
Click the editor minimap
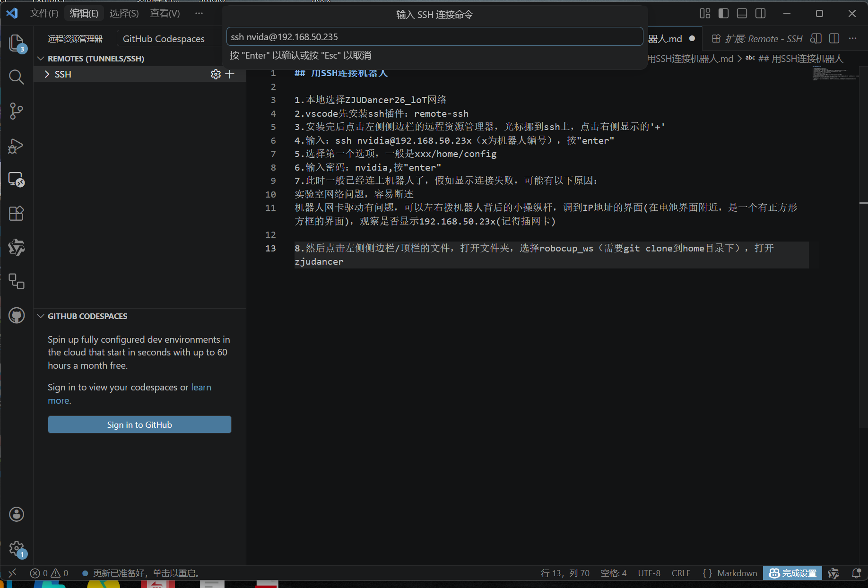point(835,73)
